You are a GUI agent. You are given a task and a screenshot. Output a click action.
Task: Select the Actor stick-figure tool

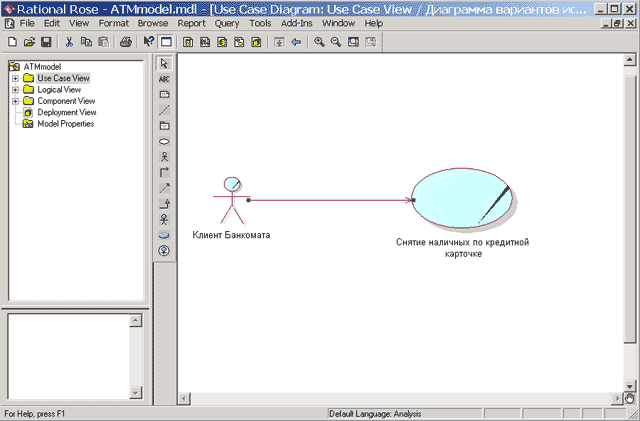(164, 157)
